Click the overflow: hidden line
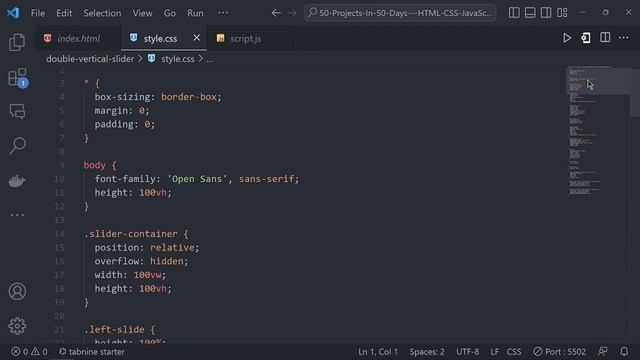The width and height of the screenshot is (640, 360). pos(141,261)
